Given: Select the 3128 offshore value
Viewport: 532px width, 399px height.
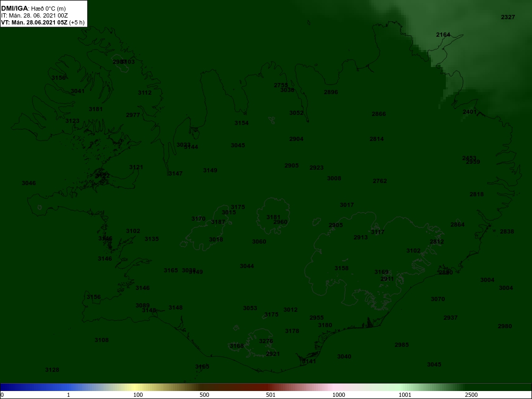Looking at the screenshot, I should coord(52,370).
